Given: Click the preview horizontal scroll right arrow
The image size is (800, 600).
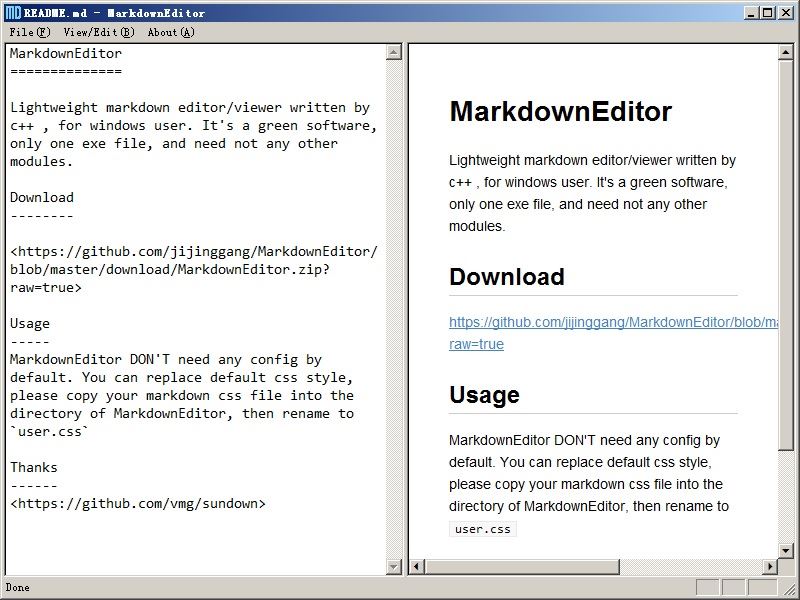Looking at the screenshot, I should tap(770, 566).
